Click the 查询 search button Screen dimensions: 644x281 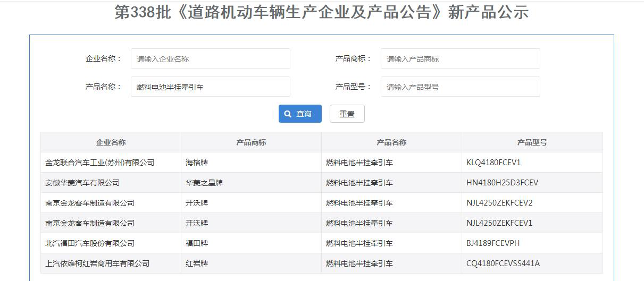tap(300, 114)
